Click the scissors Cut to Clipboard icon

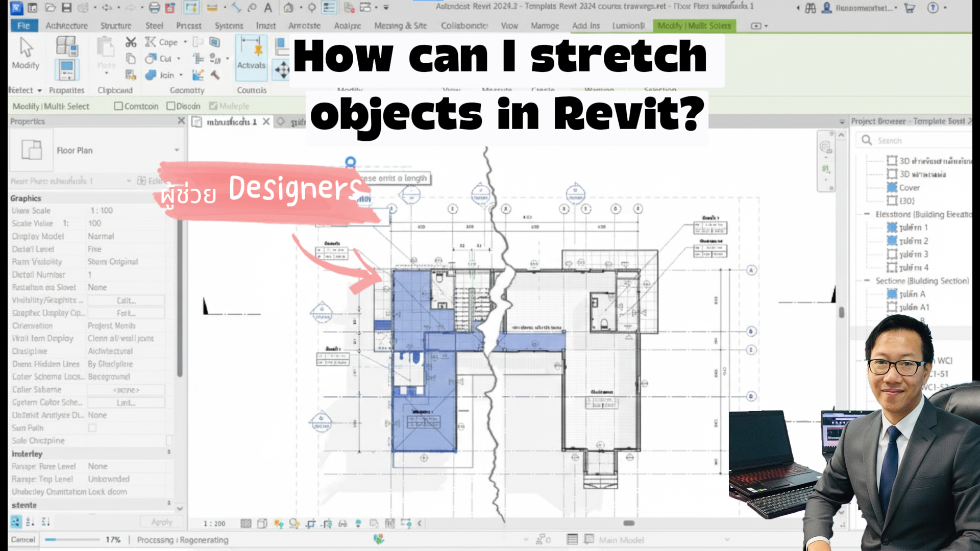[131, 42]
